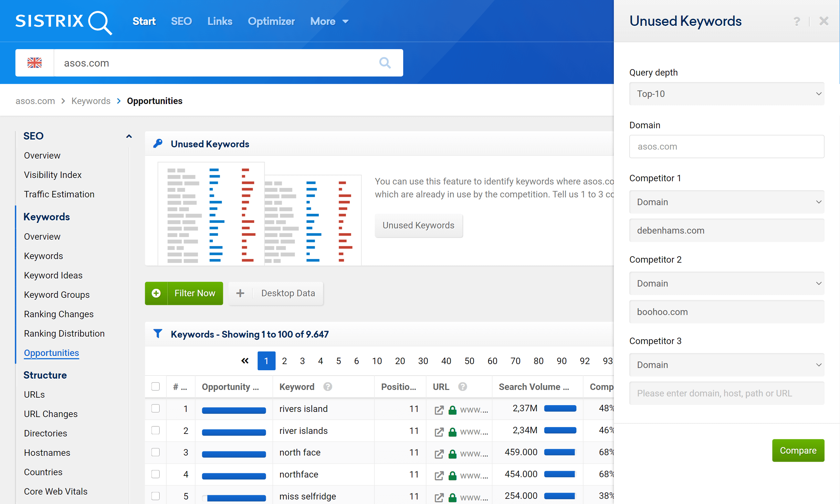Open the Start tab in top navigation

tap(144, 21)
